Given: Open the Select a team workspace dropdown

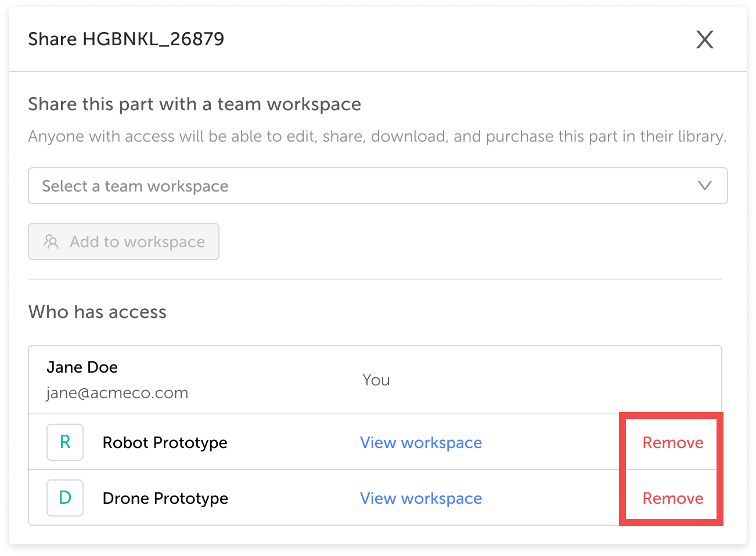Looking at the screenshot, I should click(377, 186).
